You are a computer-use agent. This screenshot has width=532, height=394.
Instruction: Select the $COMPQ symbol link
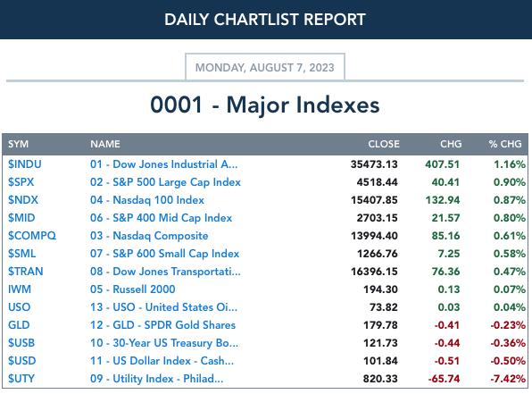point(32,236)
